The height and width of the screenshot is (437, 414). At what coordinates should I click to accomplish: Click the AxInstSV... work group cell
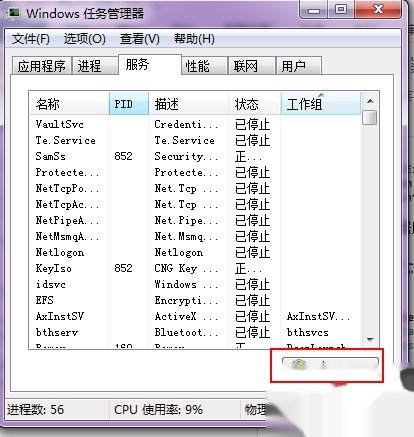pyautogui.click(x=318, y=316)
